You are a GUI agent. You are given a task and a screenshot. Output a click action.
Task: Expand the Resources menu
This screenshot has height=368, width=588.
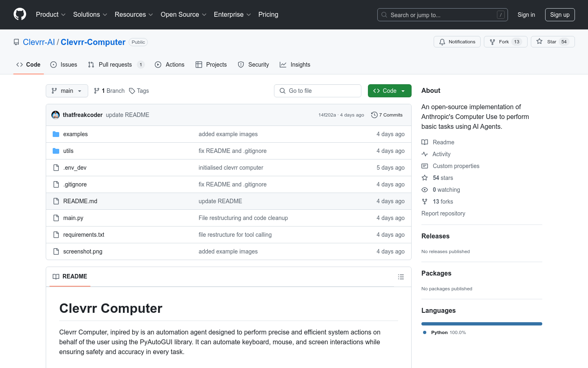(134, 14)
